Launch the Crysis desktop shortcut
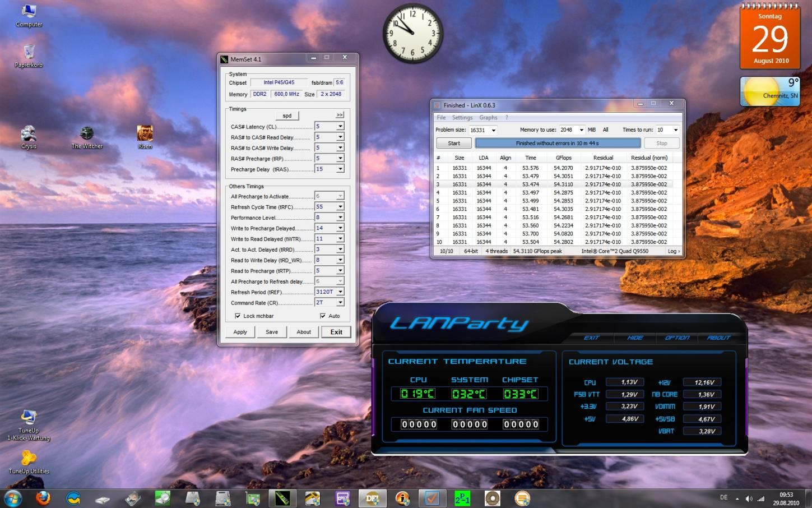 click(x=29, y=137)
